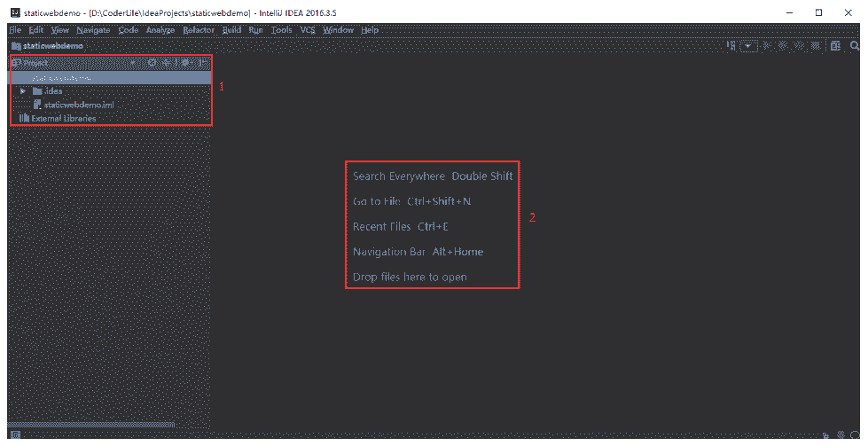868x446 pixels.
Task: Click the Debug icon in the toolbar
Action: pyautogui.click(x=782, y=45)
